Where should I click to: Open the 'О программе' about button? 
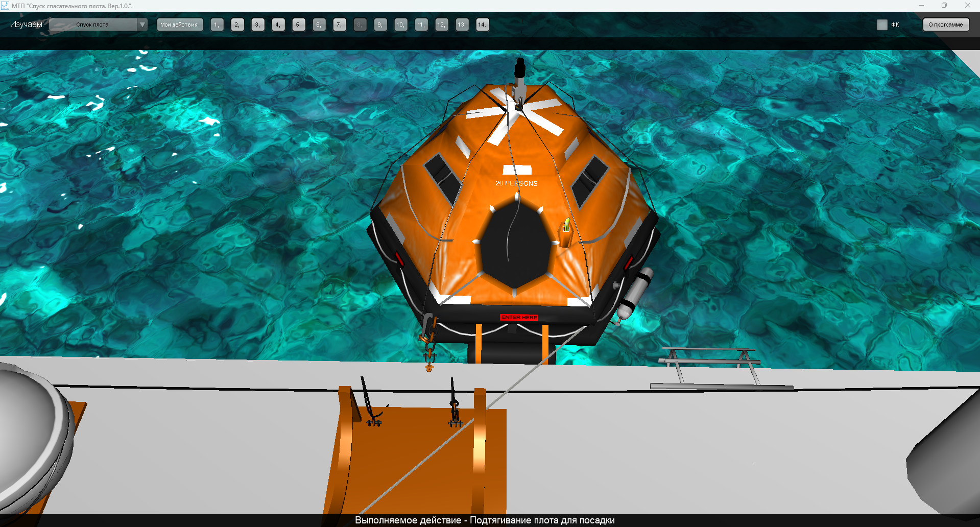click(x=946, y=25)
